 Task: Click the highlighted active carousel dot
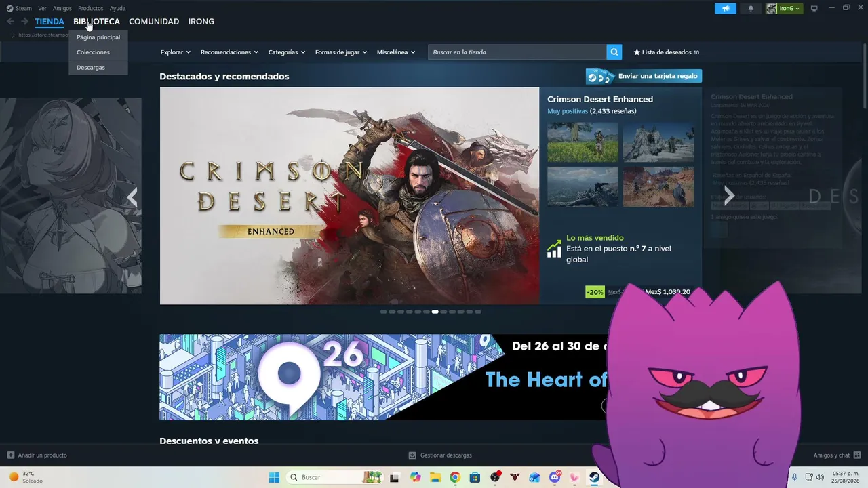435,312
